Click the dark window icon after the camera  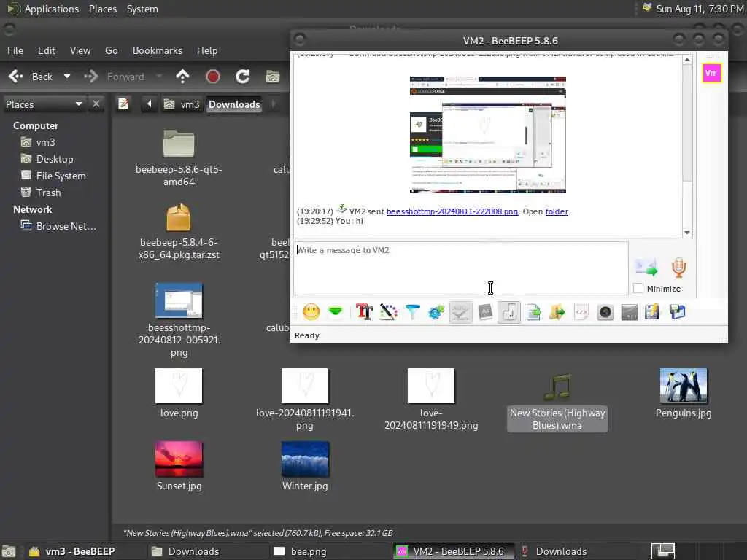tap(630, 312)
